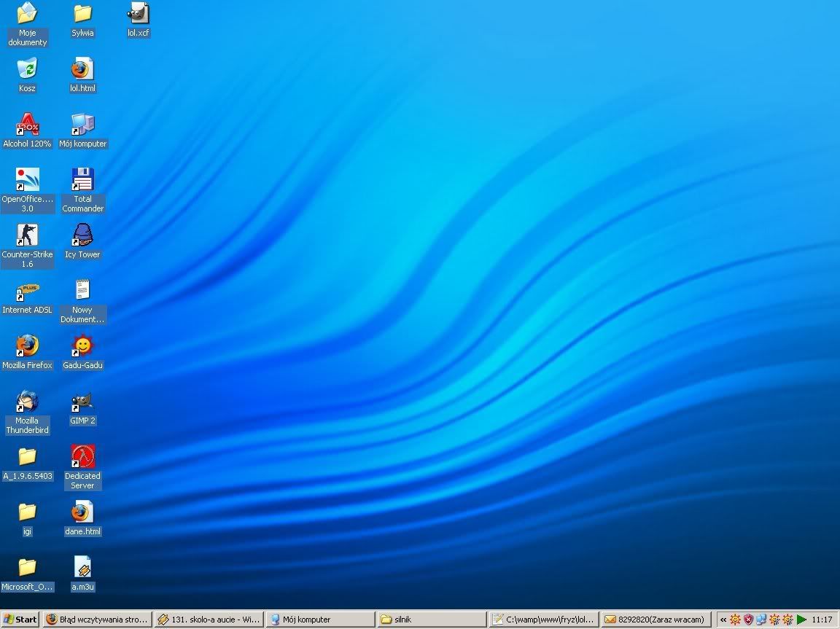Click the network connection tray icon
Image resolution: width=840 pixels, height=629 pixels.
(761, 620)
